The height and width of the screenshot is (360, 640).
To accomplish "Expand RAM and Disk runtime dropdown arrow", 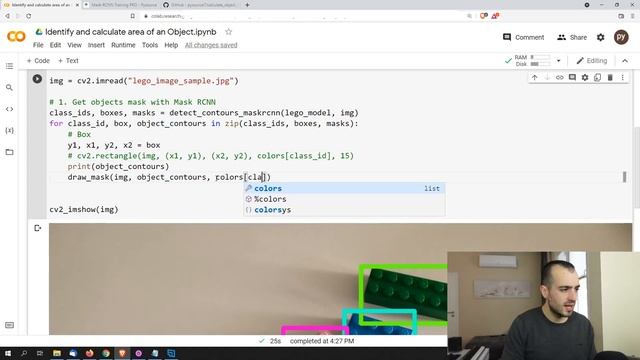I will pyautogui.click(x=558, y=61).
